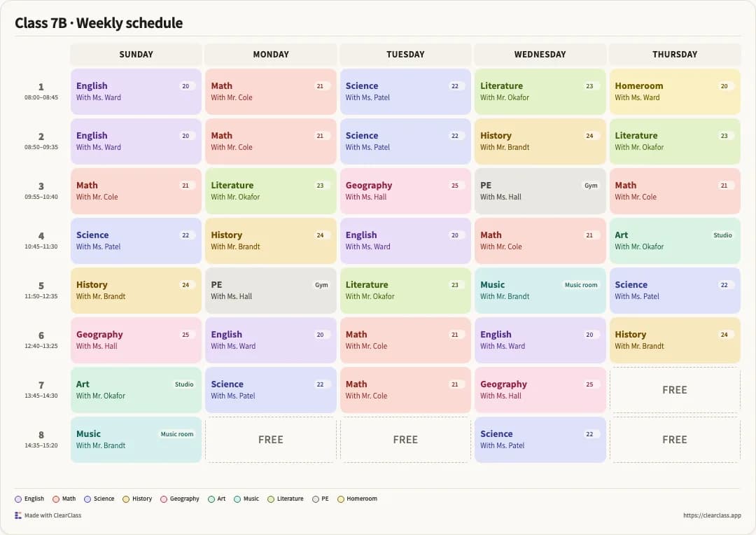
Task: Open Sunday Art lesson with Mr. Okafor
Action: coord(136,390)
